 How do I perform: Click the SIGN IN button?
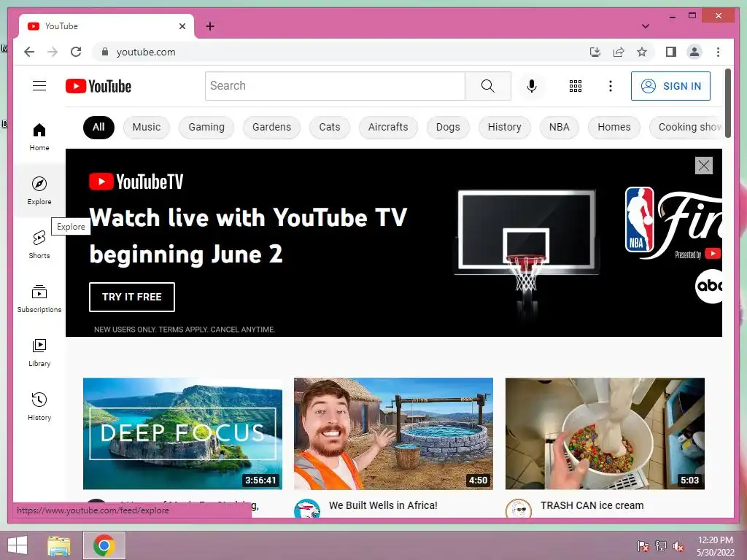[670, 86]
